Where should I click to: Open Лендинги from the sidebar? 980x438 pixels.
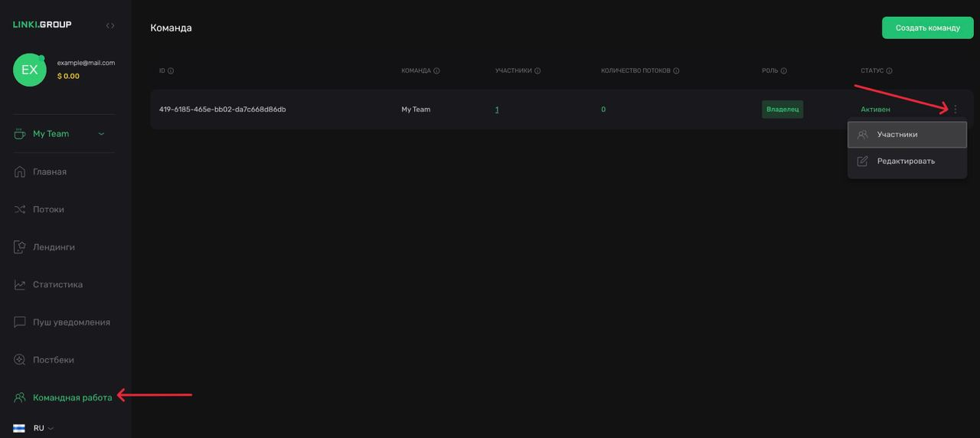(53, 247)
